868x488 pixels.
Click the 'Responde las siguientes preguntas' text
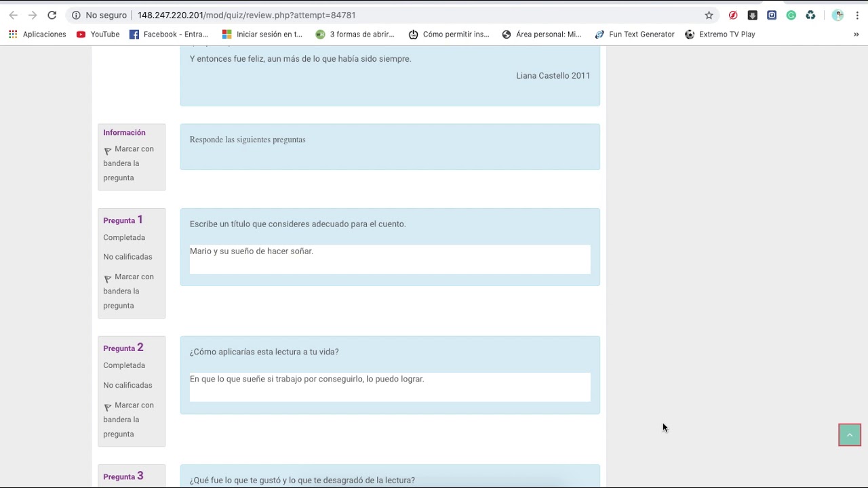248,140
